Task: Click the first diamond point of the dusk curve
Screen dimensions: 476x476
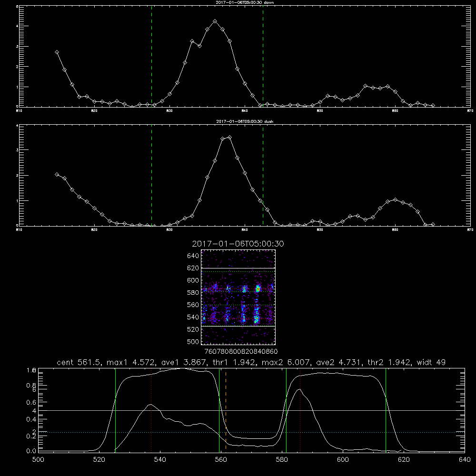Action: pos(57,174)
